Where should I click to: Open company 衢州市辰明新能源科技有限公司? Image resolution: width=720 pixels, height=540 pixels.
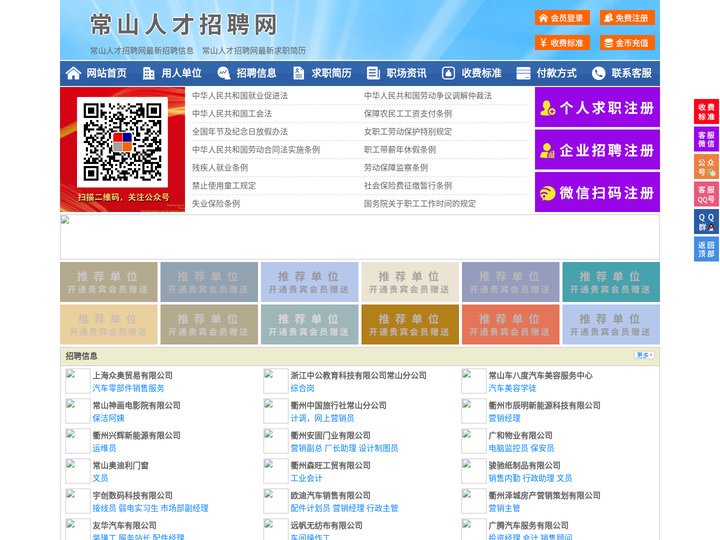tap(544, 405)
